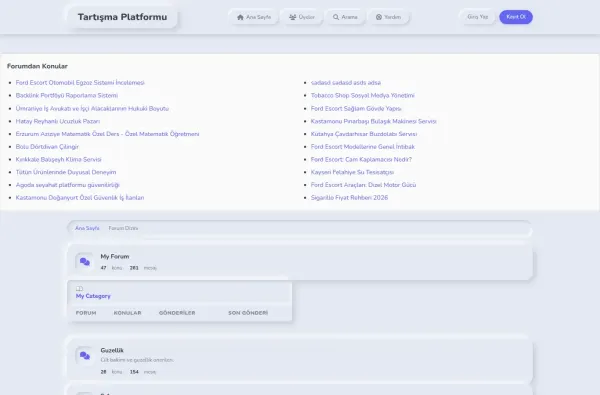Image resolution: width=600 pixels, height=395 pixels.
Task: Open the Ana Sayfa navigation item
Action: pyautogui.click(x=254, y=17)
